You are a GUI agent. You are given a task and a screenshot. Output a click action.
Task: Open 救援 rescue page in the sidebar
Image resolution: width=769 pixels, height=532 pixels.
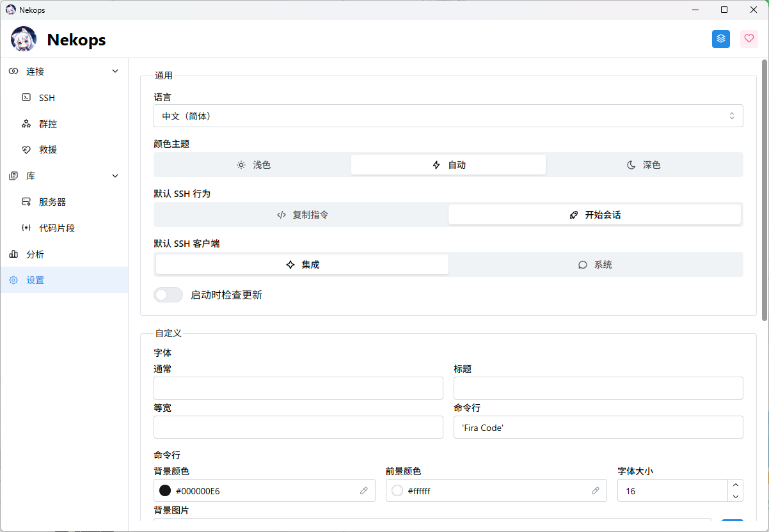point(47,150)
